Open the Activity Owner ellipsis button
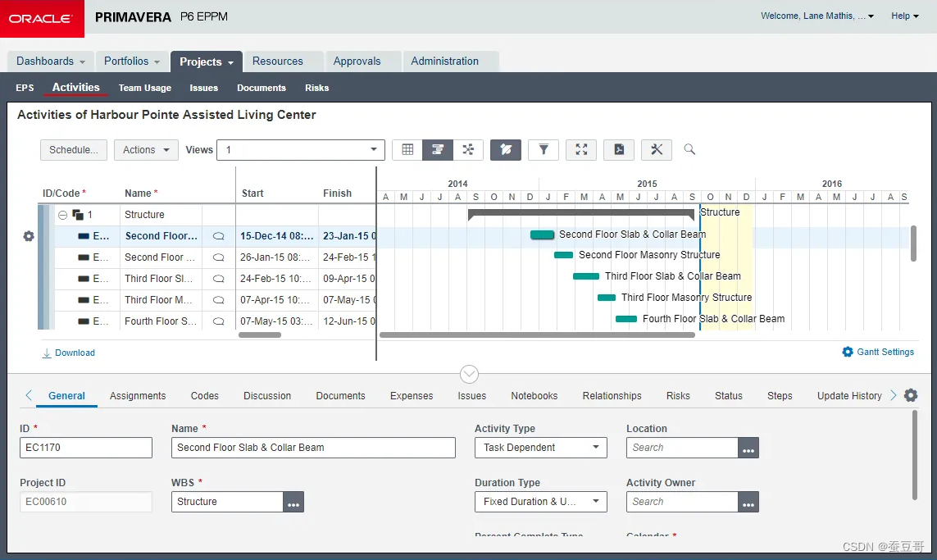937x560 pixels. coord(748,502)
